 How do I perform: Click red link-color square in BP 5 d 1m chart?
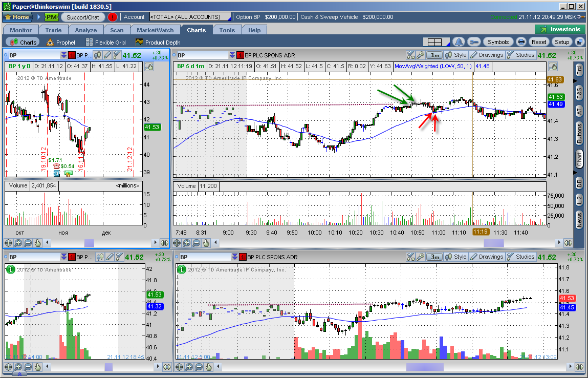tap(241, 55)
